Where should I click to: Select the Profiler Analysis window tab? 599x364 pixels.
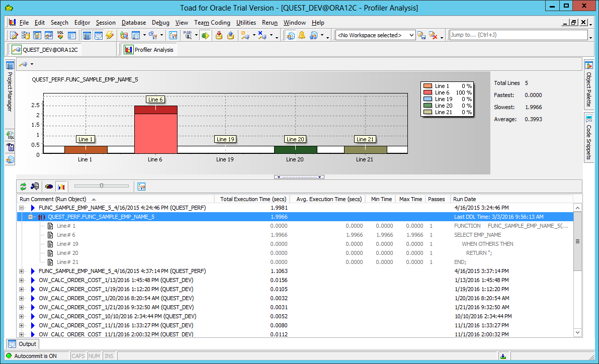(x=149, y=50)
